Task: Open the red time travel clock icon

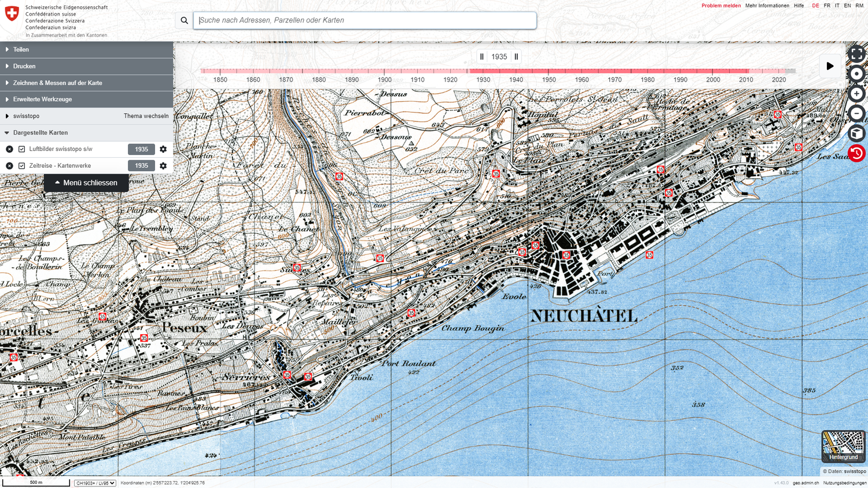Action: click(856, 153)
